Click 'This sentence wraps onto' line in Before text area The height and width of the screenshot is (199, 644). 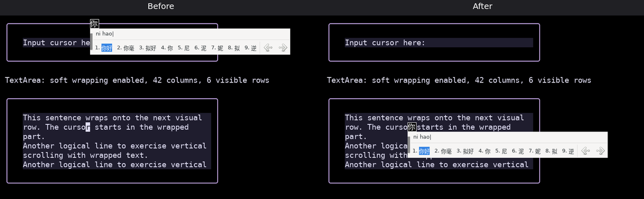[112, 117]
